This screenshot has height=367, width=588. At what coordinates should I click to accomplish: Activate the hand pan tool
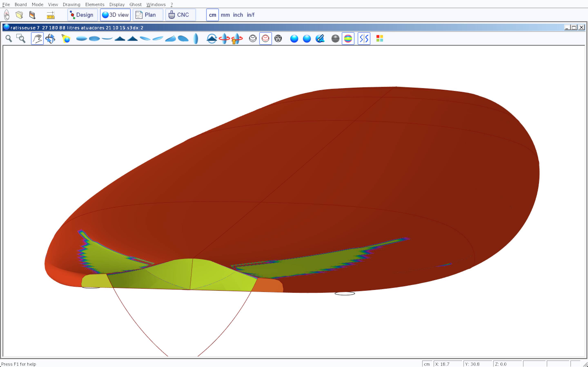pos(37,39)
